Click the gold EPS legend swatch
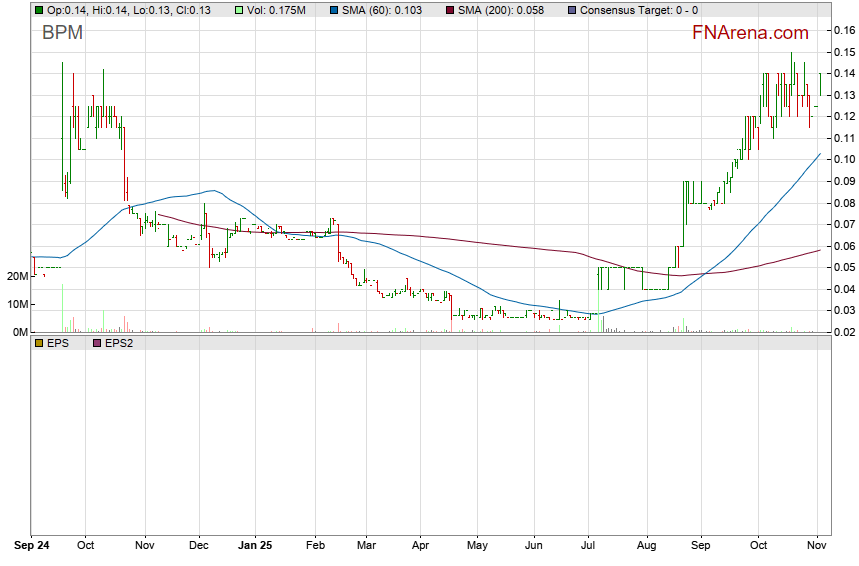Screen dimensions: 859x566 tap(38, 343)
